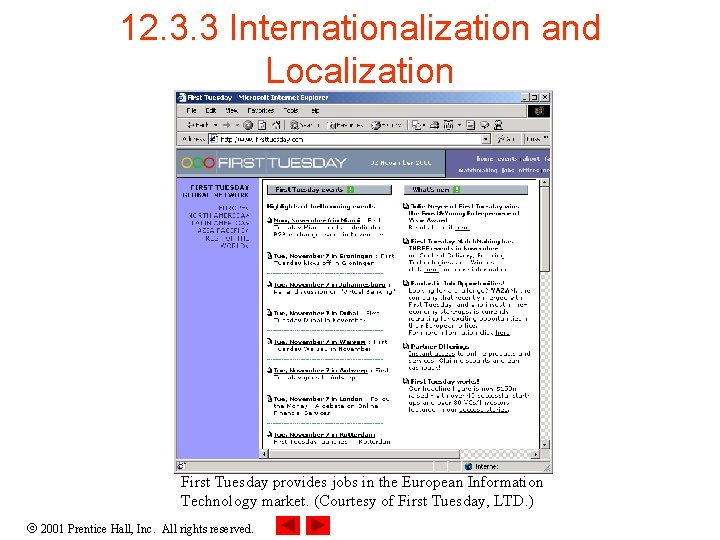This screenshot has width=720, height=540.
Task: Click the green icon beside What's new
Action: click(x=456, y=189)
